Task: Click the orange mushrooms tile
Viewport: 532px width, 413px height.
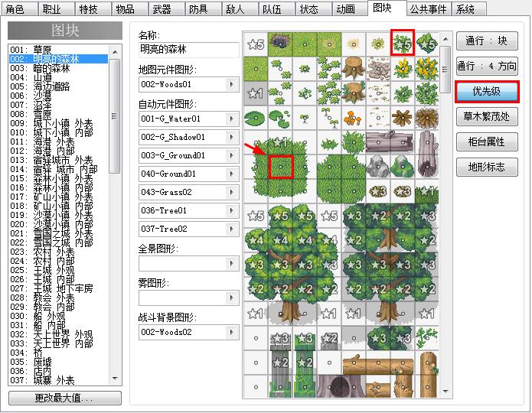Action: [354, 118]
